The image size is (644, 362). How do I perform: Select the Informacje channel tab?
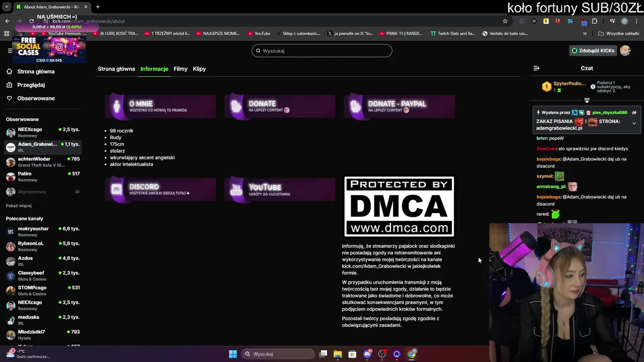coord(154,69)
